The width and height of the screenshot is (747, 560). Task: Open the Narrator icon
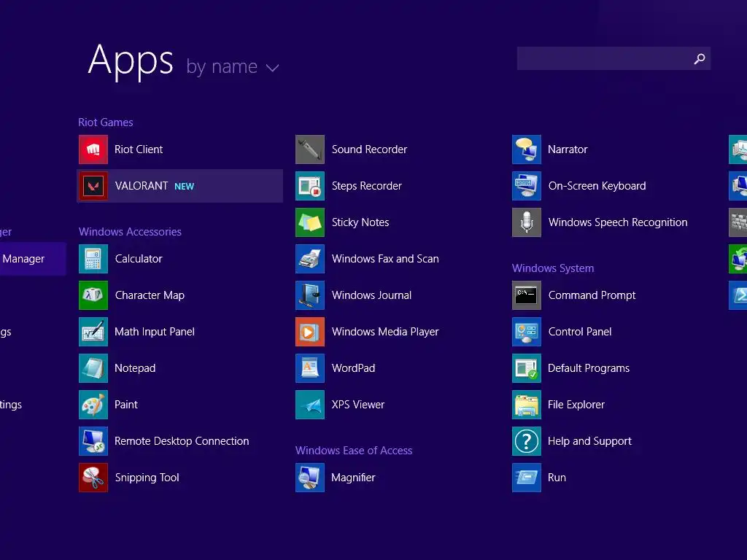[527, 149]
